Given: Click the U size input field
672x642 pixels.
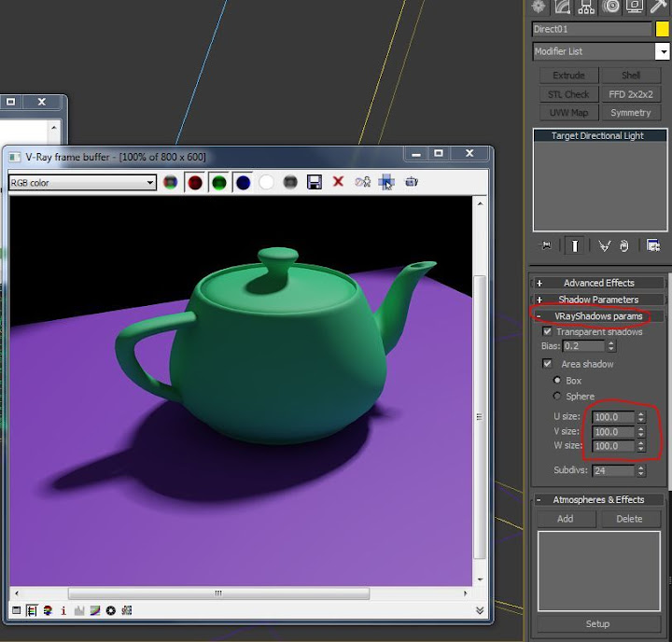Looking at the screenshot, I should coord(613,418).
